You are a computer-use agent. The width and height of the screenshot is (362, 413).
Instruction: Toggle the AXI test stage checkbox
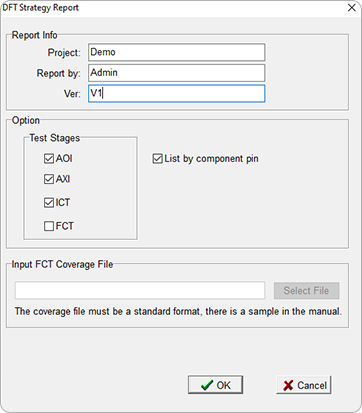[x=49, y=179]
